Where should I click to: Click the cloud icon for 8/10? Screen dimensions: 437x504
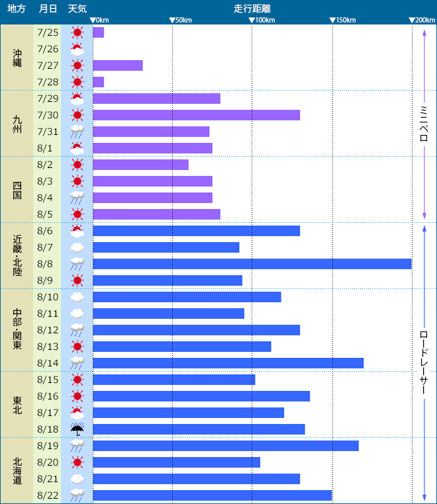[77, 297]
